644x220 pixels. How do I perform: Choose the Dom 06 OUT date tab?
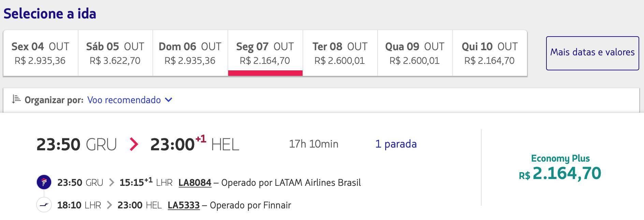tap(190, 53)
